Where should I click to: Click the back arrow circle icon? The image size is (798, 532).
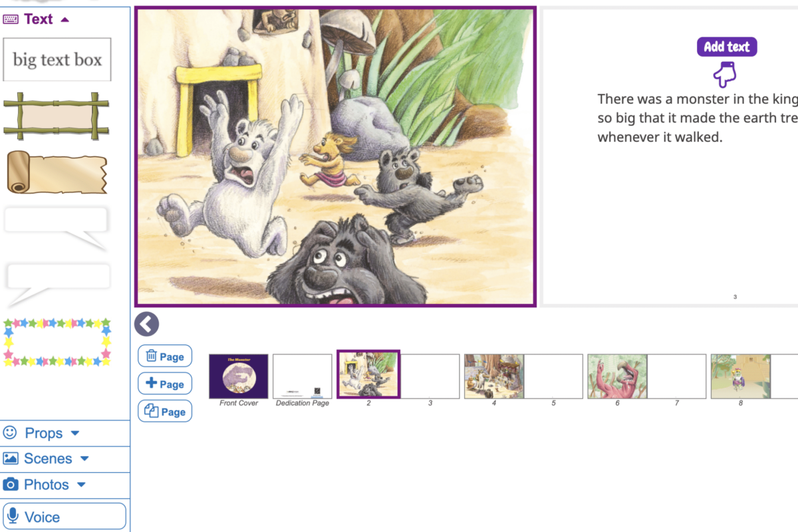click(x=146, y=325)
